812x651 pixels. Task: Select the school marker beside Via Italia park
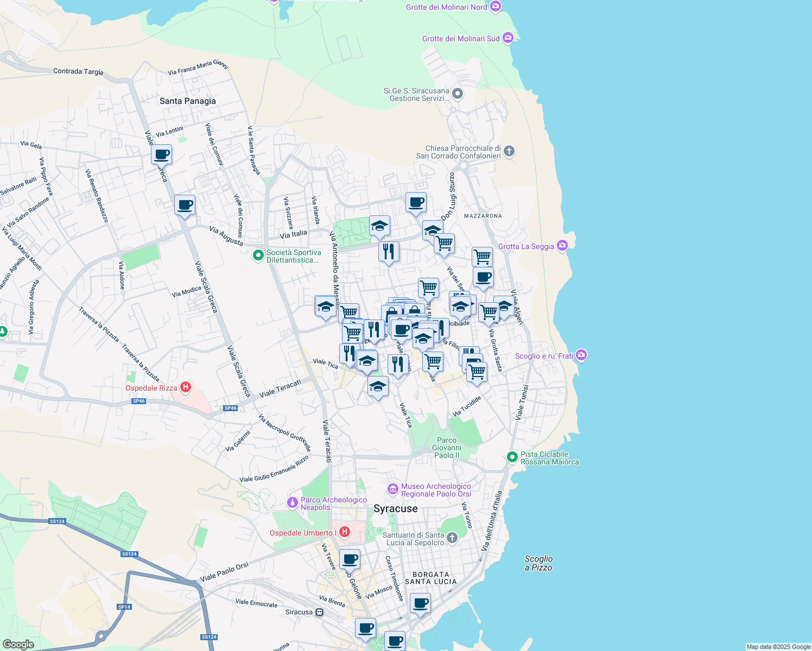(x=379, y=226)
